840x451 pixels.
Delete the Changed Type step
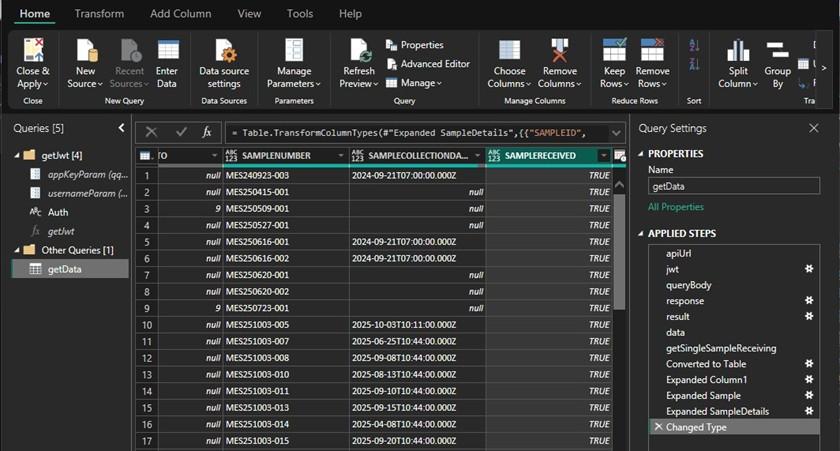tap(657, 427)
